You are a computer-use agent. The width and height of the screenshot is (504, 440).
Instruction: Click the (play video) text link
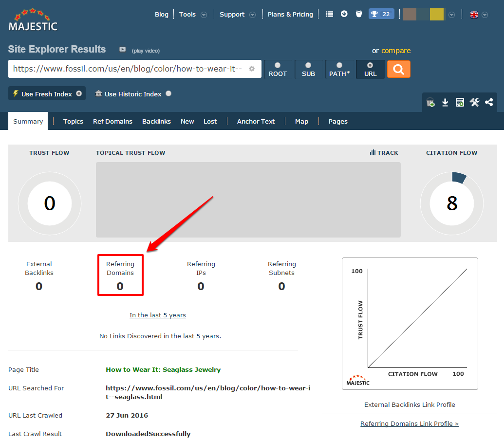click(x=146, y=51)
